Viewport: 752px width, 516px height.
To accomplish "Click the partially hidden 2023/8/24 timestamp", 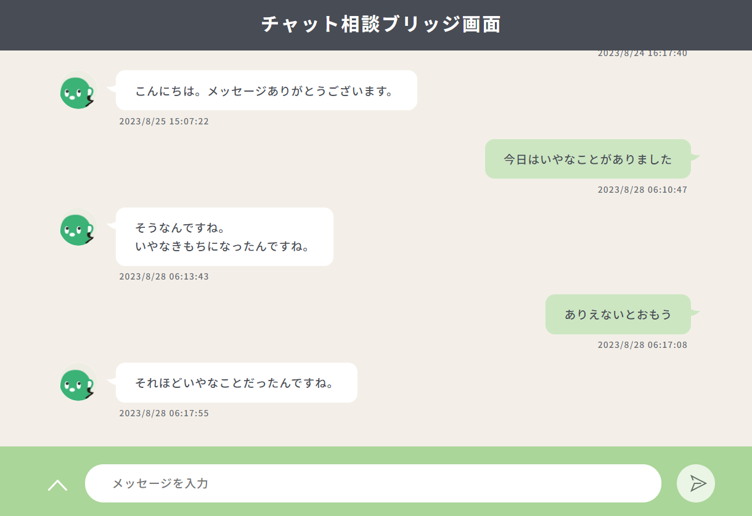I will tap(642, 54).
